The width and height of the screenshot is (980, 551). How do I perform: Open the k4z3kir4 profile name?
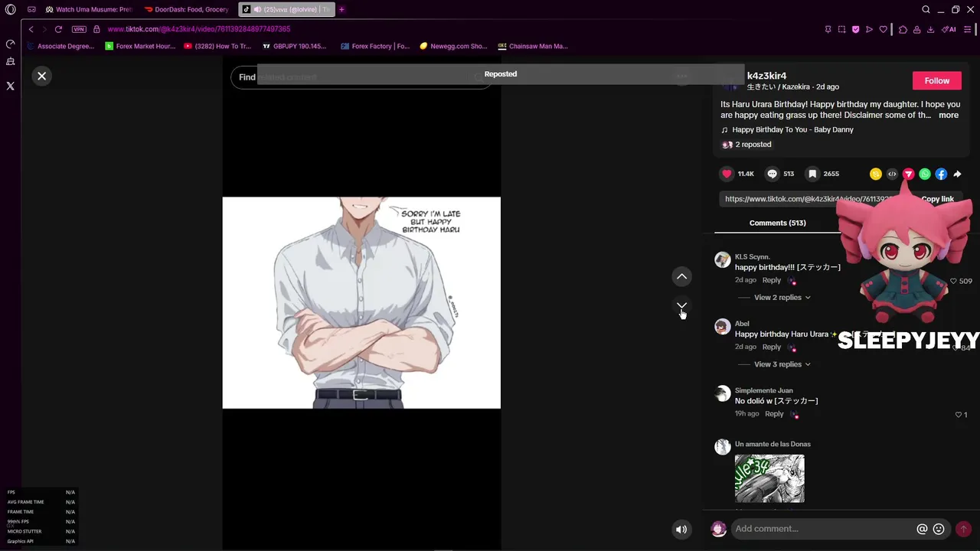[x=766, y=76]
